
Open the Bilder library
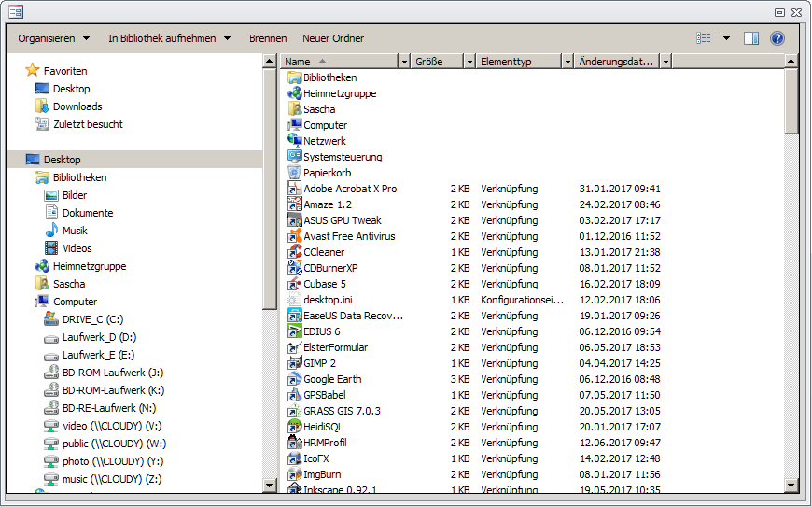(x=75, y=195)
